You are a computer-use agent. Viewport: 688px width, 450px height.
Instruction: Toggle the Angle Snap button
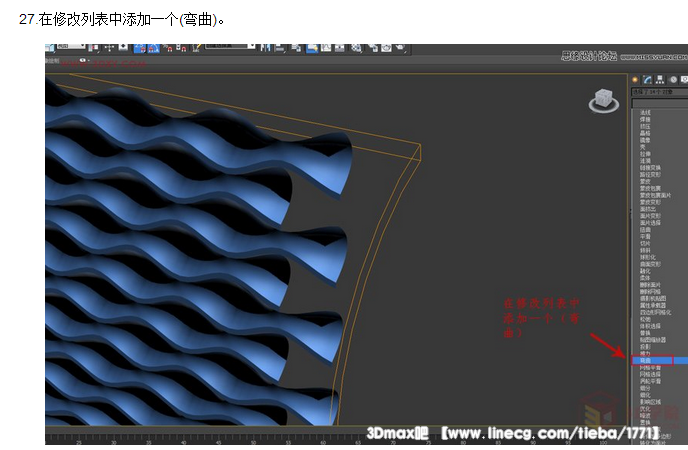coord(154,47)
